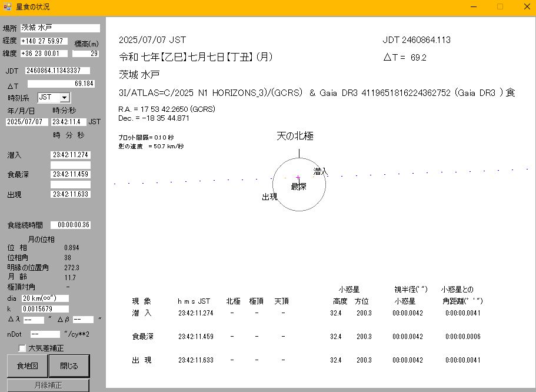Minimize the 星食の状況 window
Viewport: 536px width, 392px height.
click(x=474, y=7)
